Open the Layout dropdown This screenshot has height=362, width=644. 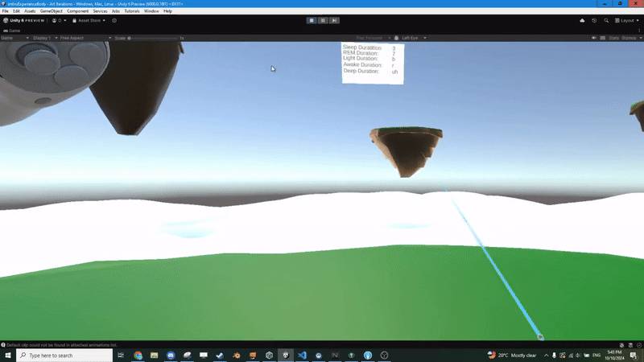coord(627,20)
